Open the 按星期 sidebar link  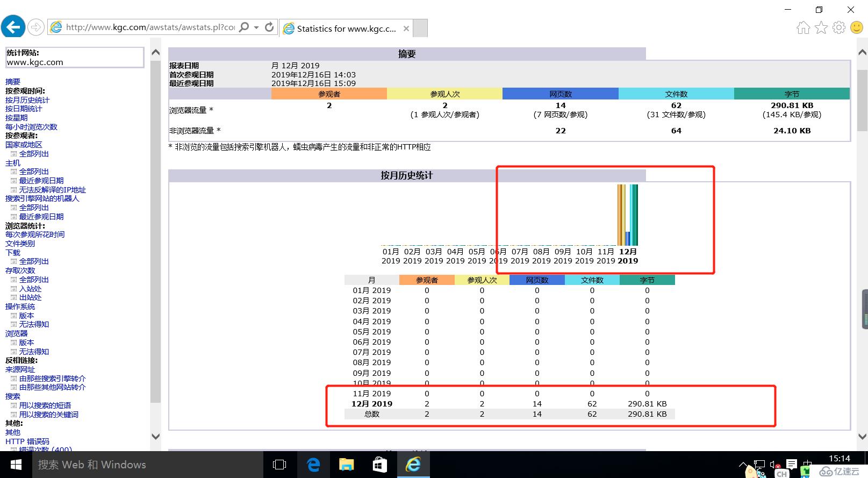[17, 118]
